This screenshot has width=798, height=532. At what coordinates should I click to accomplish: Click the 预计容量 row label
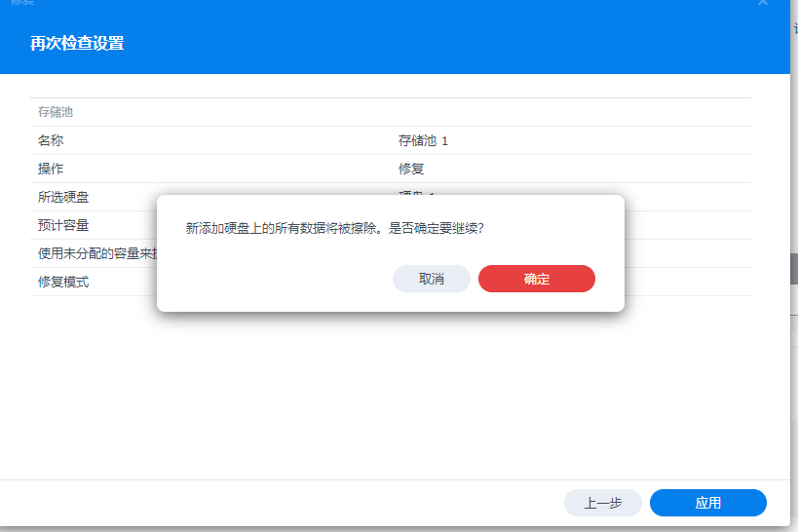63,225
